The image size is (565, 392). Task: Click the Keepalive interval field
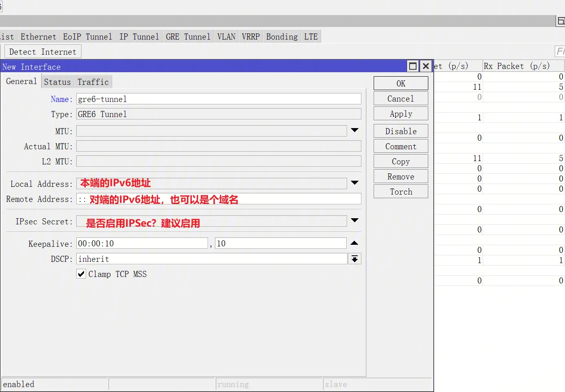(x=142, y=244)
